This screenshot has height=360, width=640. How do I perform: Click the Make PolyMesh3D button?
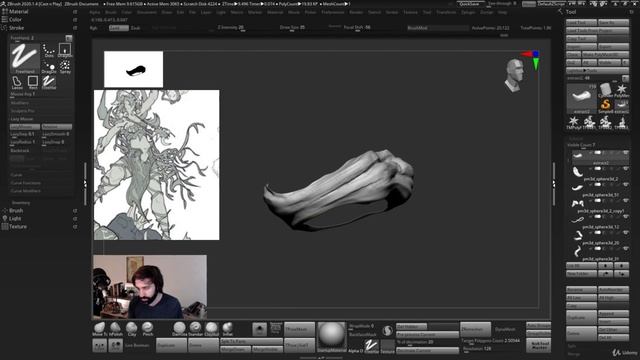coord(606,54)
